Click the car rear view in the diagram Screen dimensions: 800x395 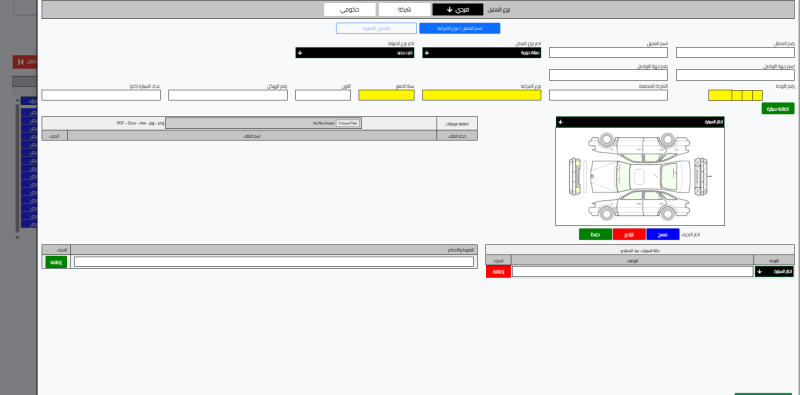[x=702, y=176]
